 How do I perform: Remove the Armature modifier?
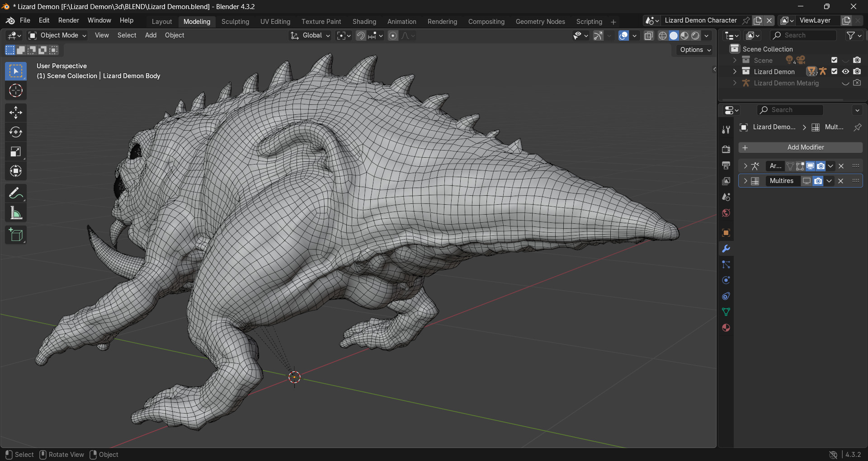[841, 166]
